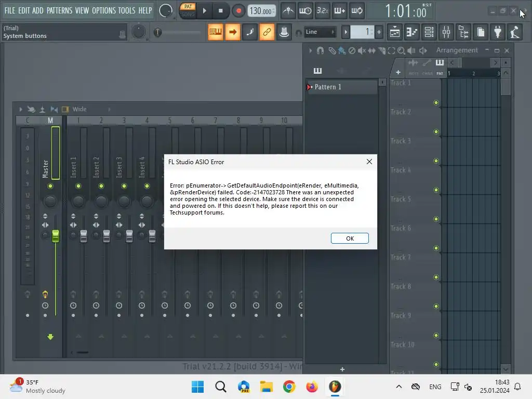The height and width of the screenshot is (399, 532).
Task: Open the OPTIONS menu
Action: pyautogui.click(x=103, y=10)
